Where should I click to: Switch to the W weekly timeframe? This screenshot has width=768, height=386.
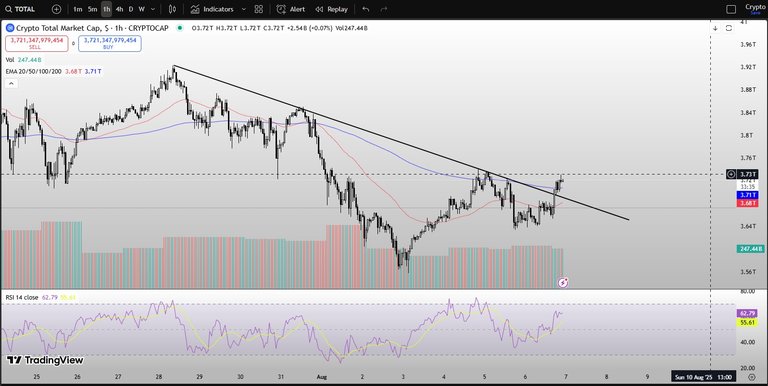[x=142, y=9]
